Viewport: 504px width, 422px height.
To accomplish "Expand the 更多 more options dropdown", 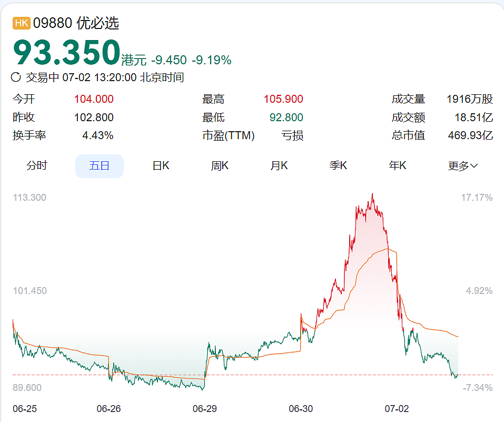I will (463, 166).
